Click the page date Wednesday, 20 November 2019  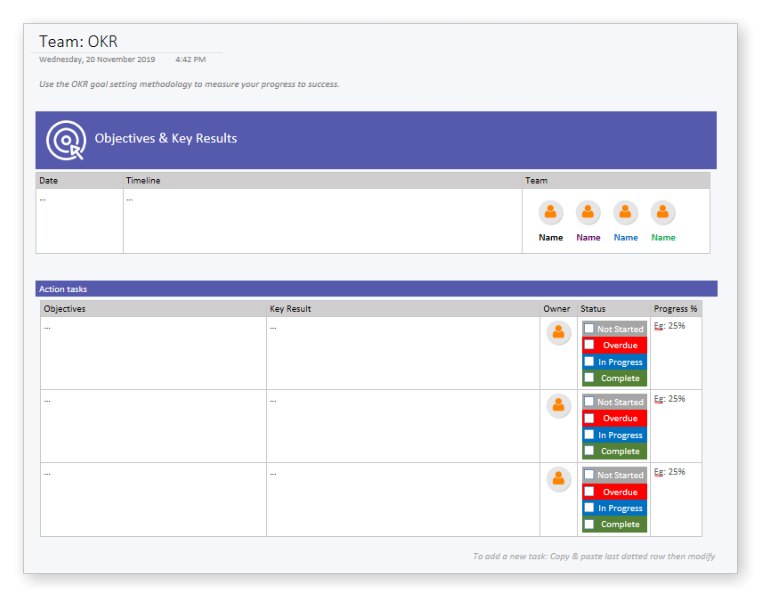click(97, 59)
